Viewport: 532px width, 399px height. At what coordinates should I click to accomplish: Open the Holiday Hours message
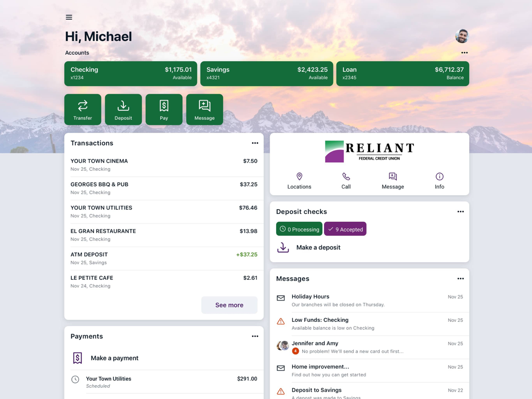coord(370,301)
